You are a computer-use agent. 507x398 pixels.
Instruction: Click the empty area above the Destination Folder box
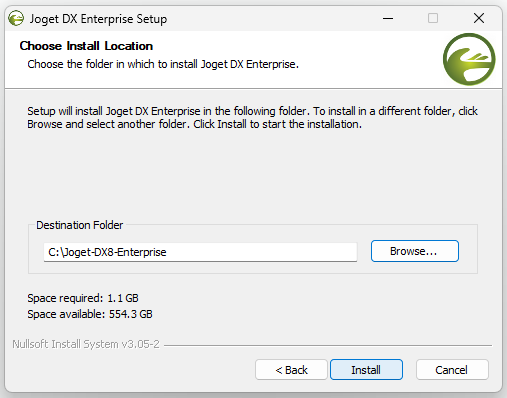coord(252,175)
